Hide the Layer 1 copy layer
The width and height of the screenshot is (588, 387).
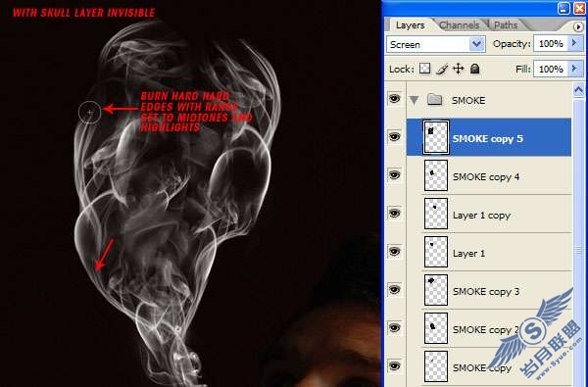pyautogui.click(x=394, y=214)
